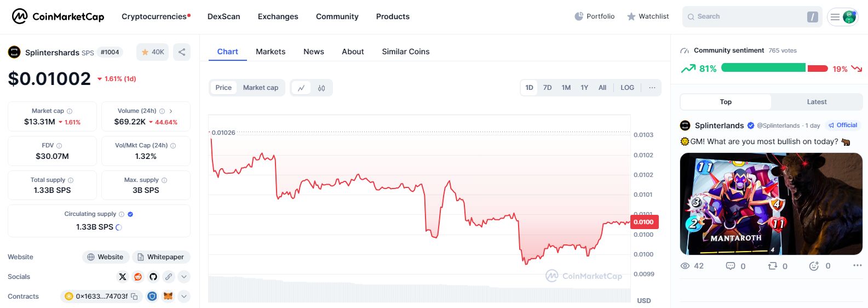Image resolution: width=868 pixels, height=308 pixels.
Task: Add token to MetaMask fox icon
Action: [x=169, y=296]
